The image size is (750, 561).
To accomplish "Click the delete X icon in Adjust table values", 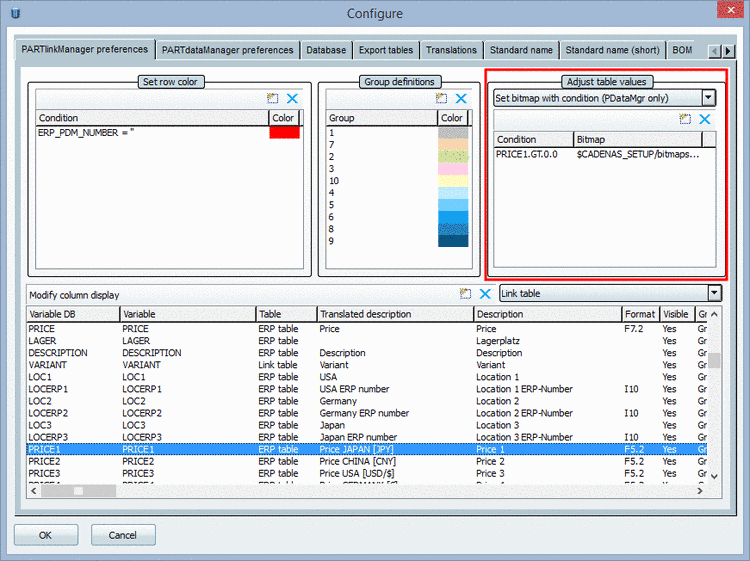I will [705, 119].
